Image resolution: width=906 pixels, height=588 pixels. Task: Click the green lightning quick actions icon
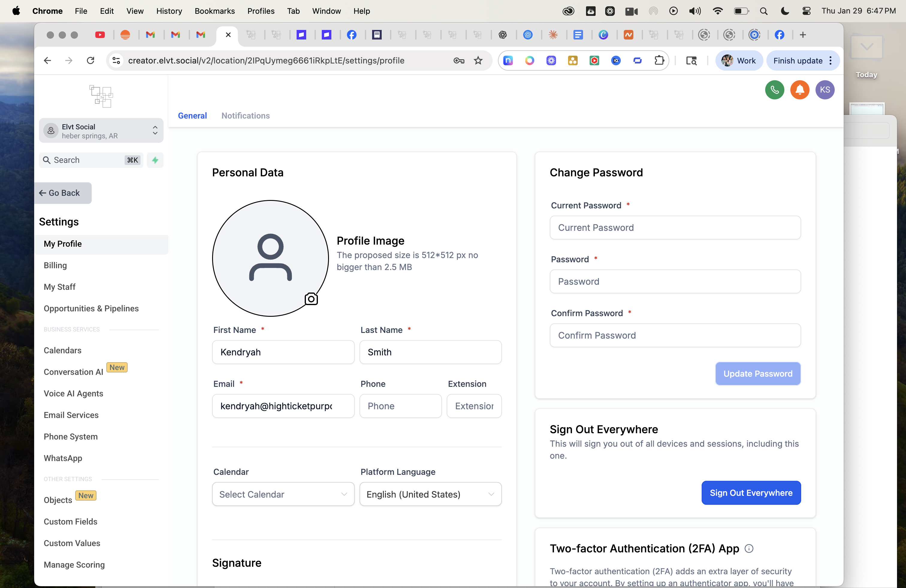[155, 160]
